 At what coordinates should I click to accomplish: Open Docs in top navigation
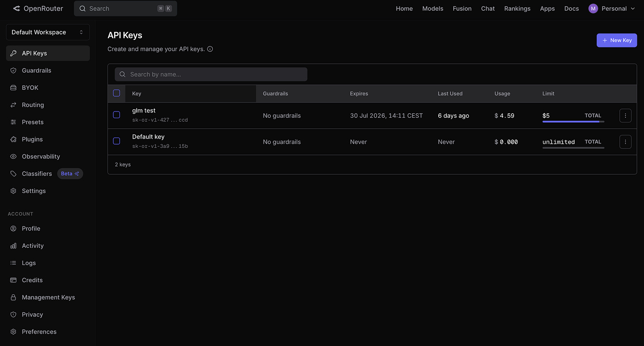[571, 8]
